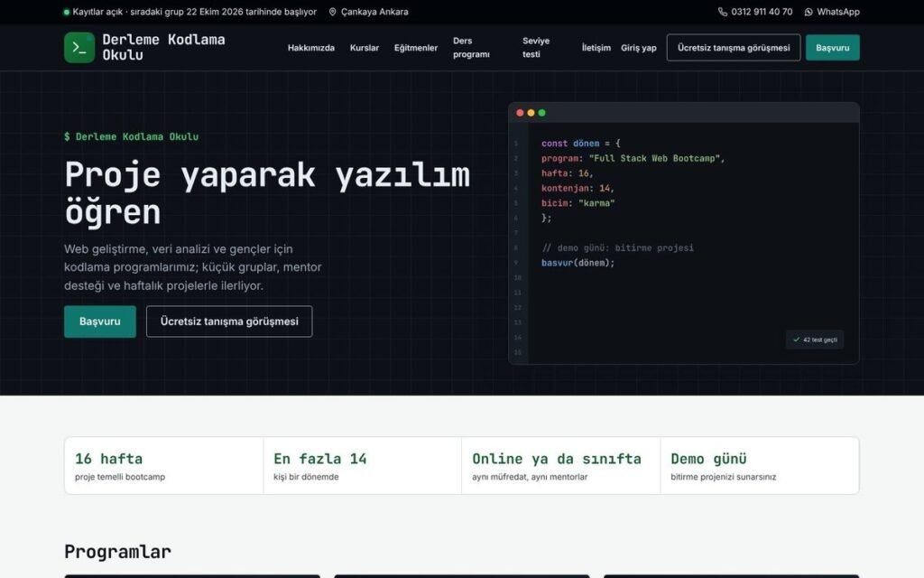Click the hero Başvuru button
Image resolution: width=924 pixels, height=578 pixels.
(x=100, y=322)
